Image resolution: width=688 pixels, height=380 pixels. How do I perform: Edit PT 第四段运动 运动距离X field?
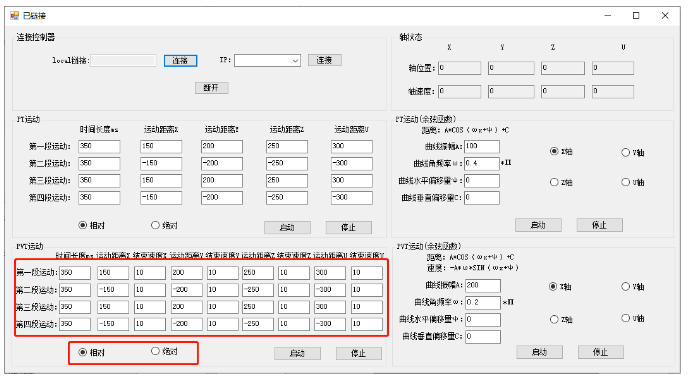click(x=161, y=197)
